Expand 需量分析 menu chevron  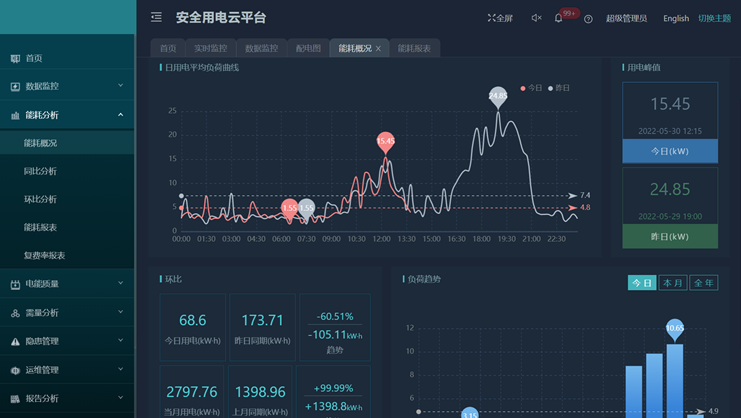pos(121,312)
